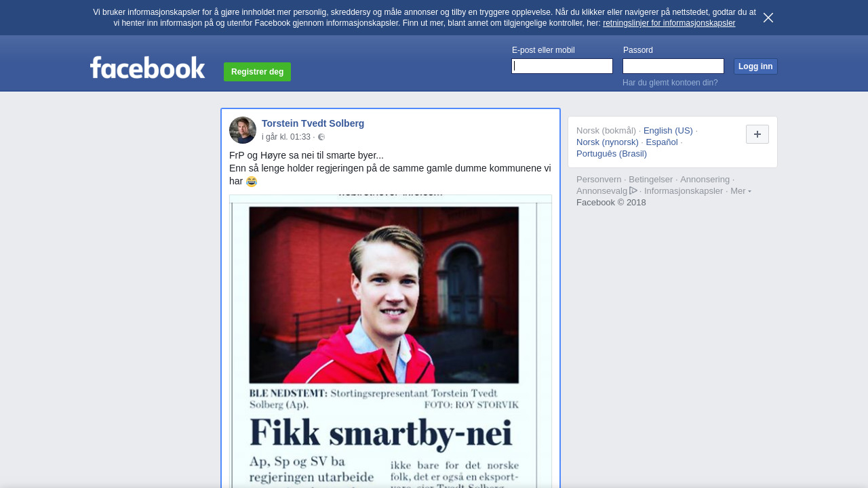868x488 pixels.
Task: Switch language to Norsk (nynorsk)
Action: [x=608, y=142]
